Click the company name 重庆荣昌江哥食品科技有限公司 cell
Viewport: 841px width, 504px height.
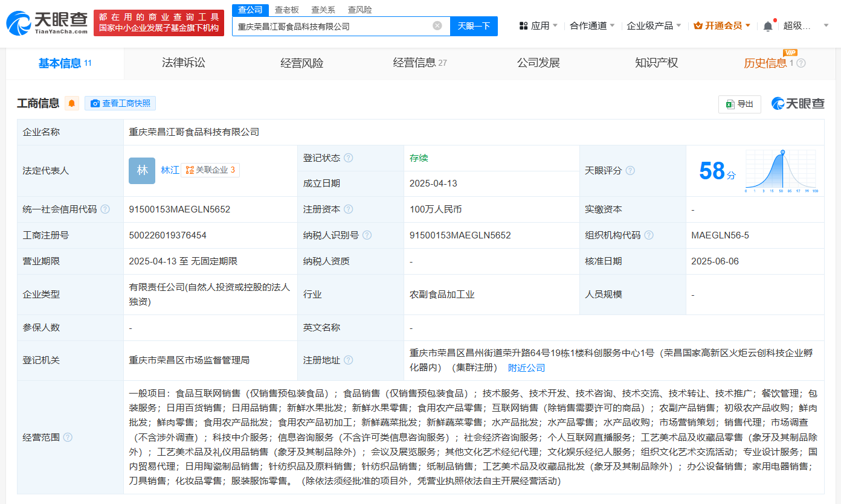tap(194, 132)
